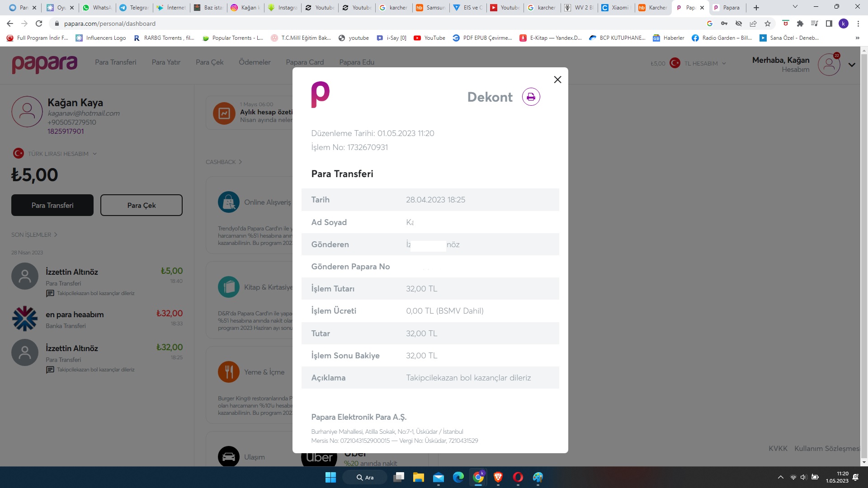Click profile avatar with notification badge
Viewport: 868px width, 488px height.
[829, 65]
